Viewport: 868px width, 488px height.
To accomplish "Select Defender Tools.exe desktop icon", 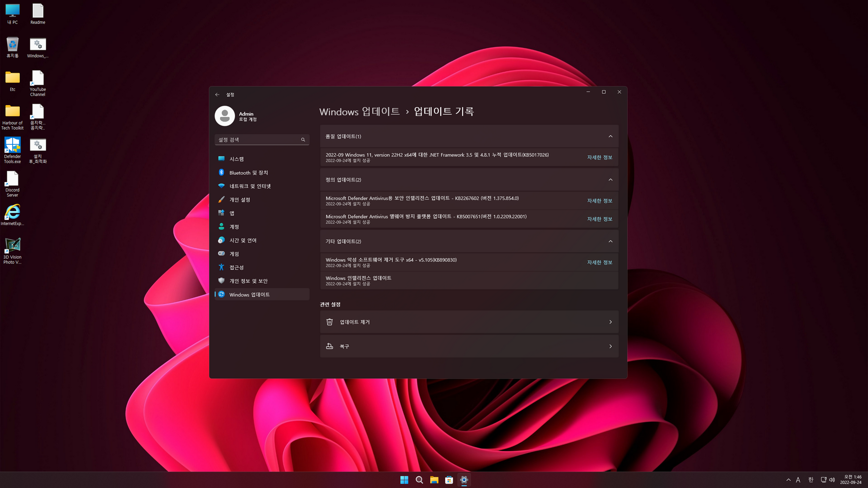I will 13,151.
